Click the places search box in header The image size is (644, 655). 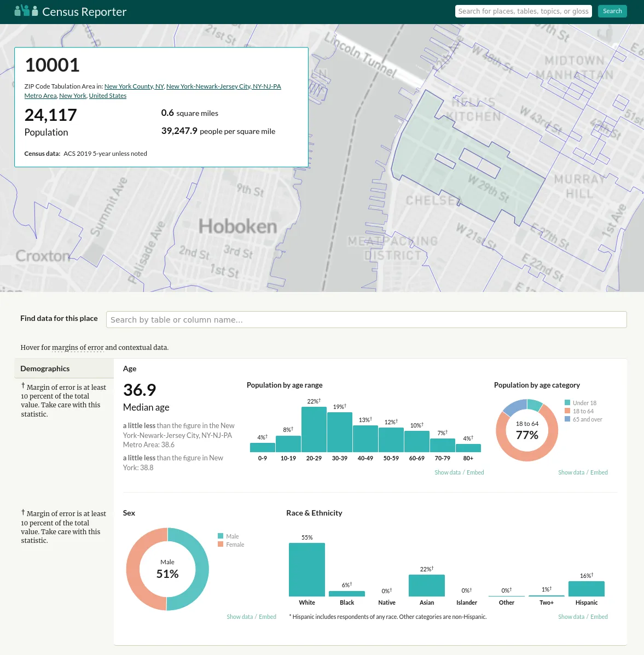pos(523,11)
